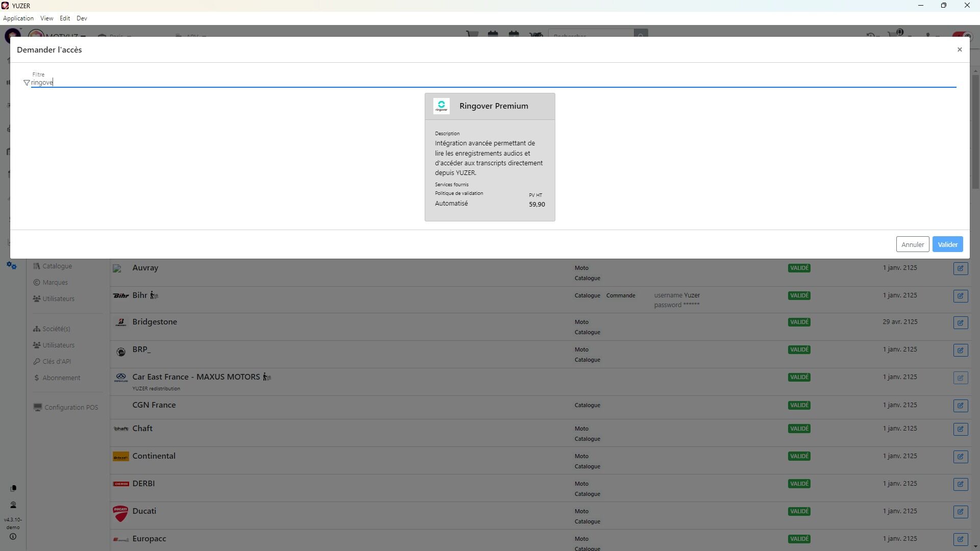Select the Ringover Premium card
Screen dimensions: 980x551
pos(489,157)
